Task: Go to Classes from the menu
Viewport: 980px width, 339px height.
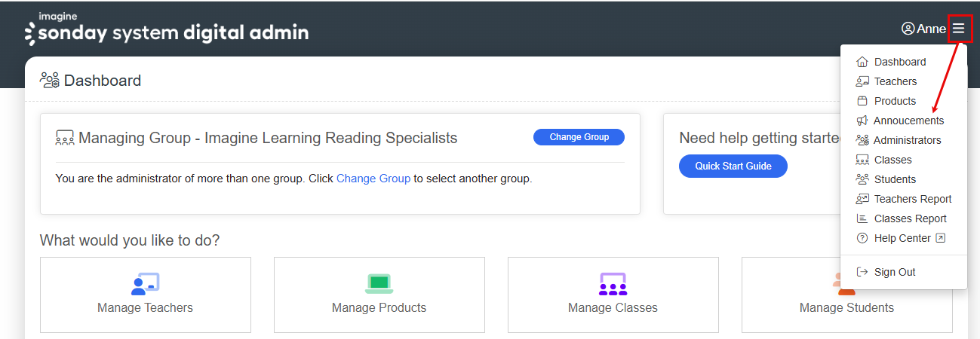Action: click(x=892, y=160)
